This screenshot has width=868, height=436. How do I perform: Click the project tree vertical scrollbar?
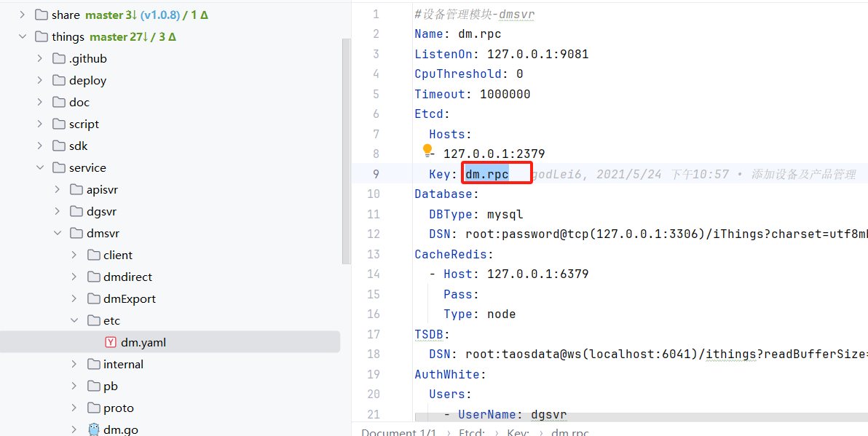346,146
